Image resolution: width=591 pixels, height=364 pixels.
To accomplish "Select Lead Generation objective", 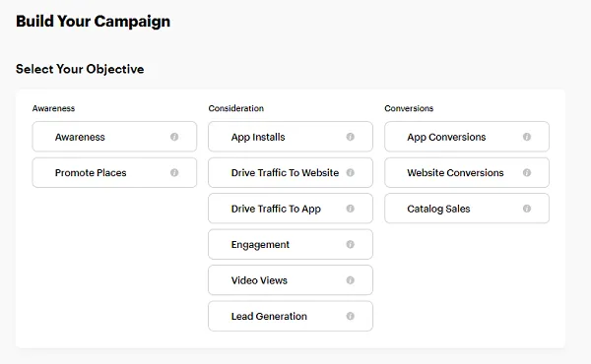I will [291, 316].
